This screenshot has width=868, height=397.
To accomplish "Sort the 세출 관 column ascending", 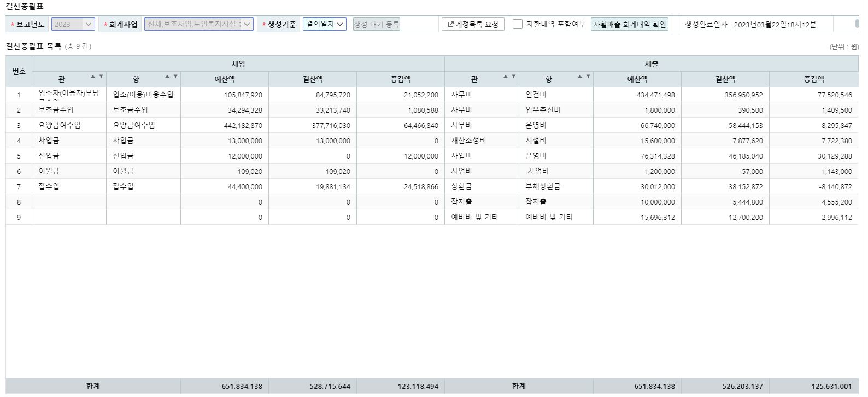I will click(x=506, y=77).
